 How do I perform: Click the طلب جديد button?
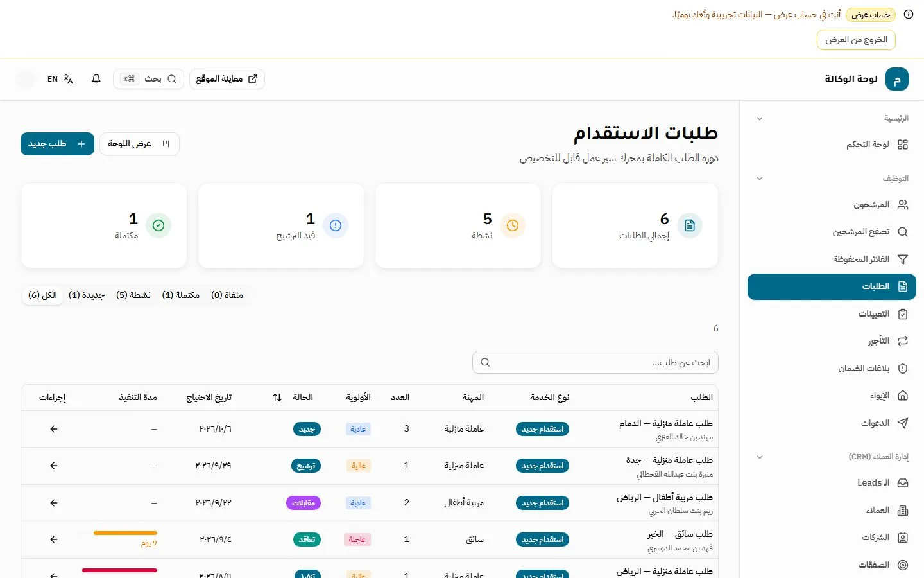(x=57, y=144)
